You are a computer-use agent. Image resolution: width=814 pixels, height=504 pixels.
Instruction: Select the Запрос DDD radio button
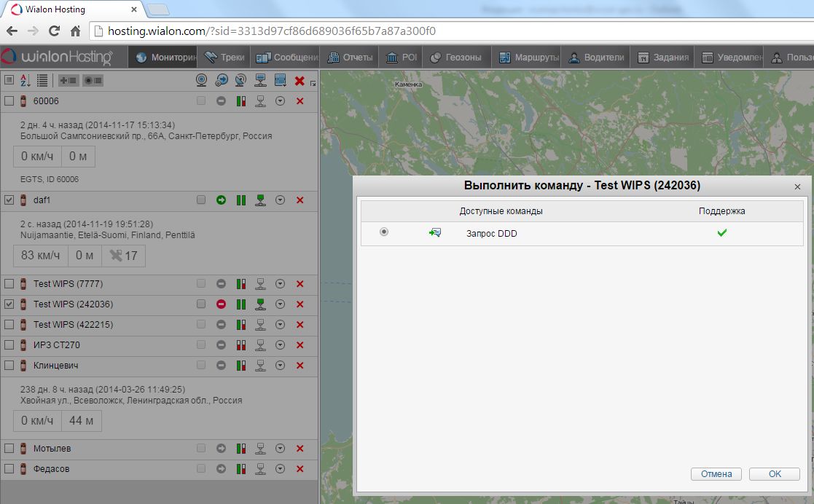pyautogui.click(x=384, y=232)
